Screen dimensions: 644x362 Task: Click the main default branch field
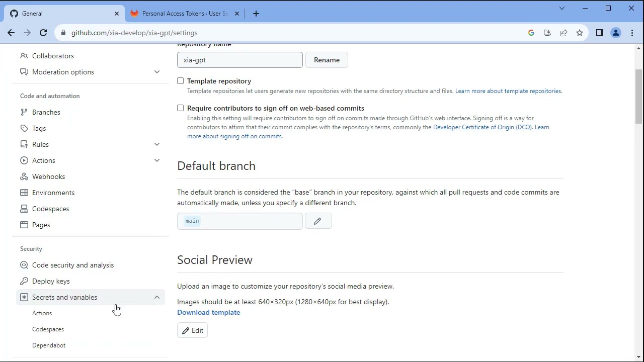240,221
